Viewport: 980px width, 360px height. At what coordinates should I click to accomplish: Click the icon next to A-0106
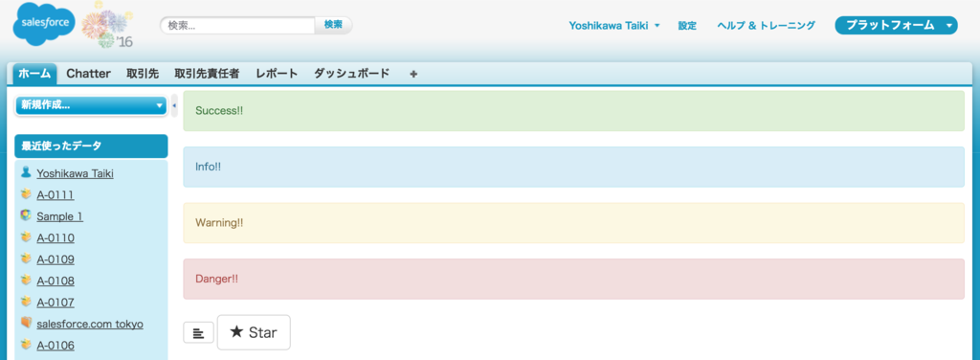(x=26, y=345)
